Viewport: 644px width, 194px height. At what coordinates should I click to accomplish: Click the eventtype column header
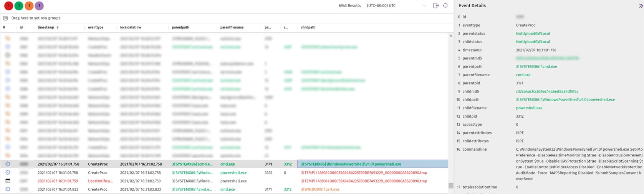pos(96,28)
